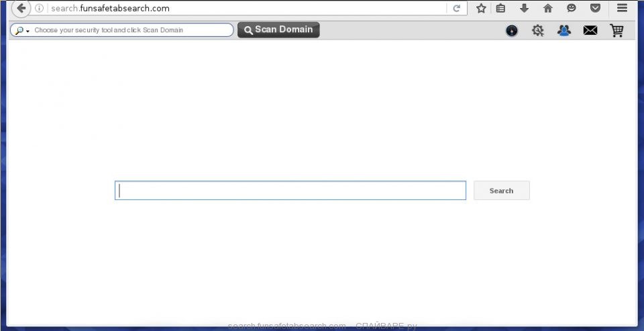Open the downloads arrow icon
The width and height of the screenshot is (644, 331).
tap(525, 9)
